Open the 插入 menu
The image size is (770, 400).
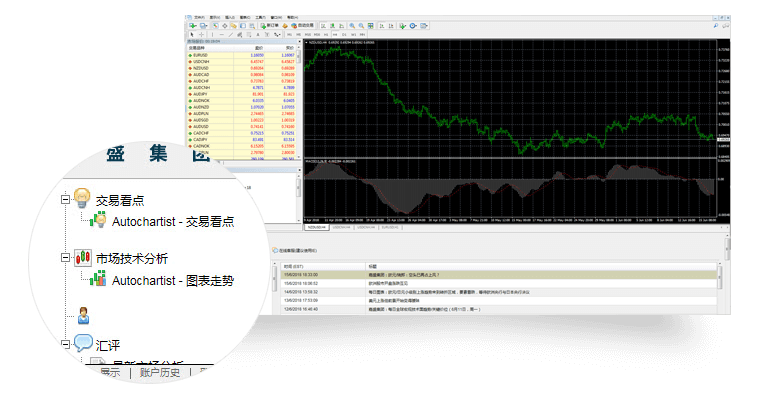point(229,17)
